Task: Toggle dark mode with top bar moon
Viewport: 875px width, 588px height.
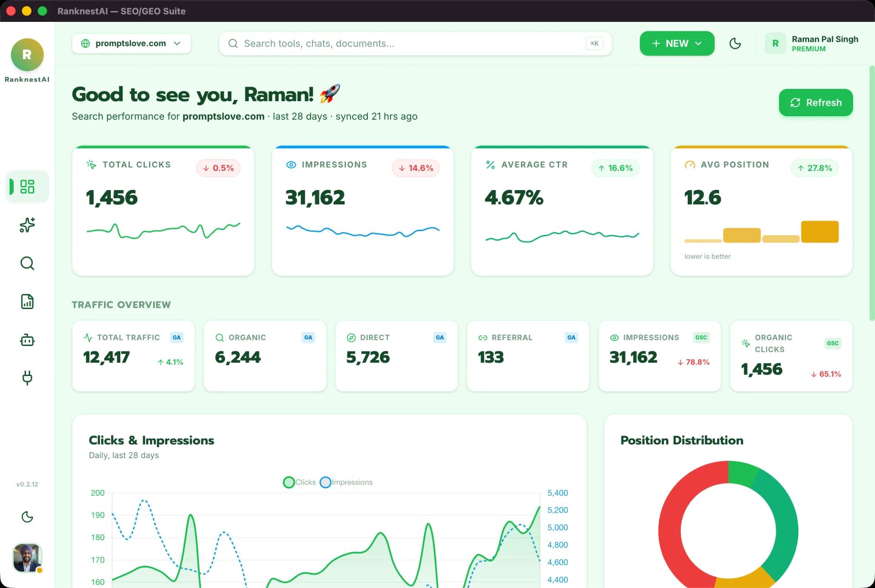Action: [x=735, y=43]
